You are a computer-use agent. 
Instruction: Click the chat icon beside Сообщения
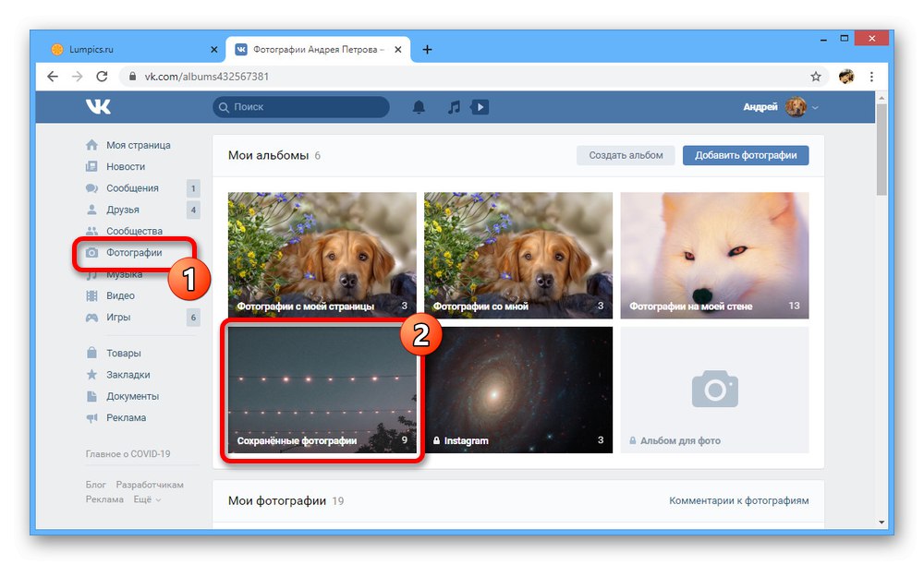[91, 188]
